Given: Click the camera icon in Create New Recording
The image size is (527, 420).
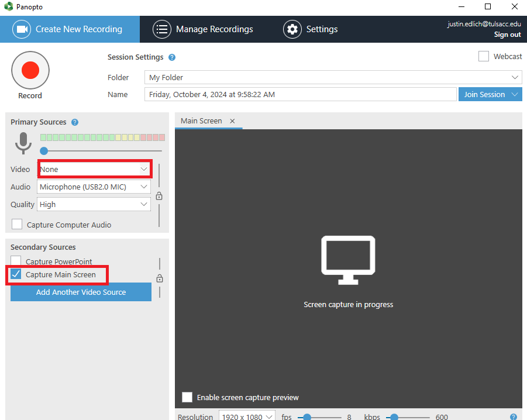Looking at the screenshot, I should [x=22, y=29].
